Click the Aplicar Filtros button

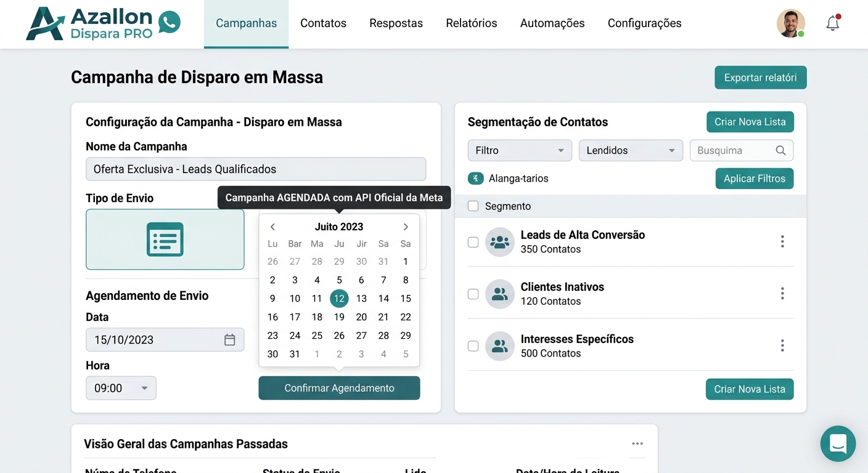coord(755,179)
